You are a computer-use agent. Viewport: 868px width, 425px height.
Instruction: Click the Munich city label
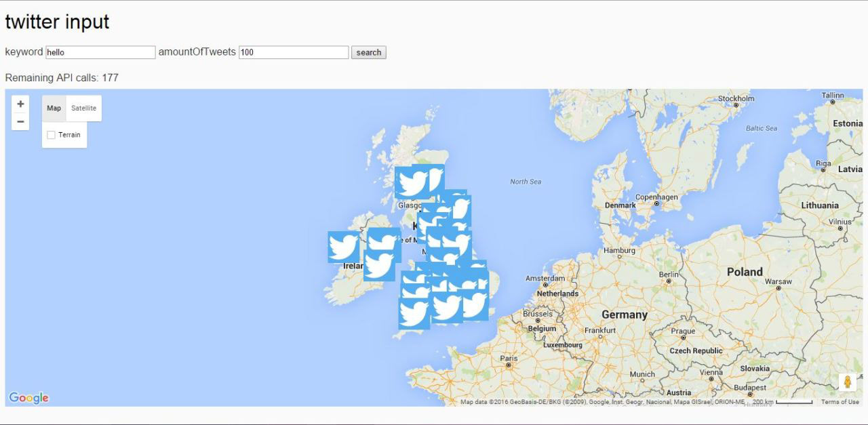click(x=642, y=373)
